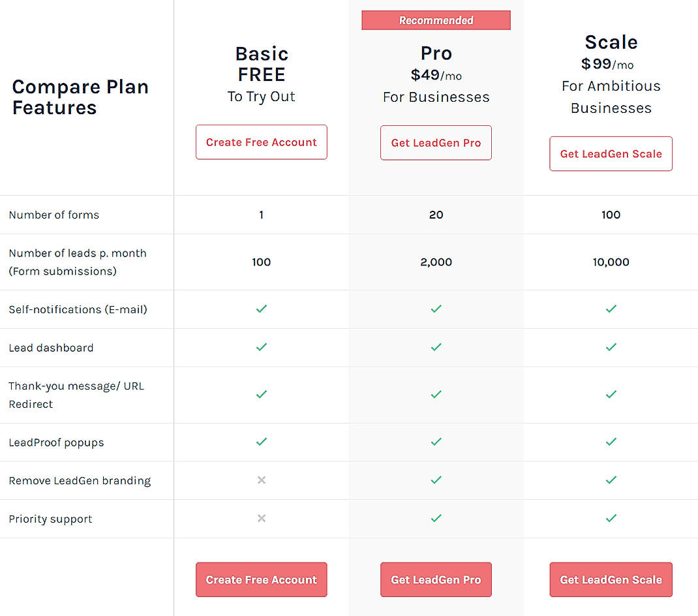The width and height of the screenshot is (698, 616).
Task: Click the top Create Free Account button
Action: pos(261,142)
